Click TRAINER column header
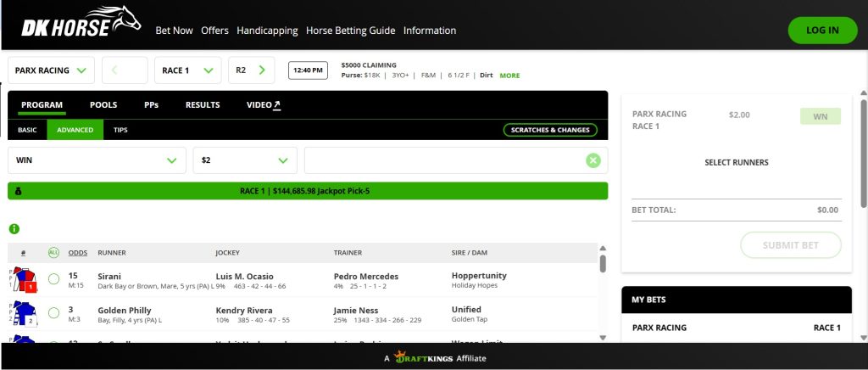Screen dimensions: 868x370 coord(348,253)
